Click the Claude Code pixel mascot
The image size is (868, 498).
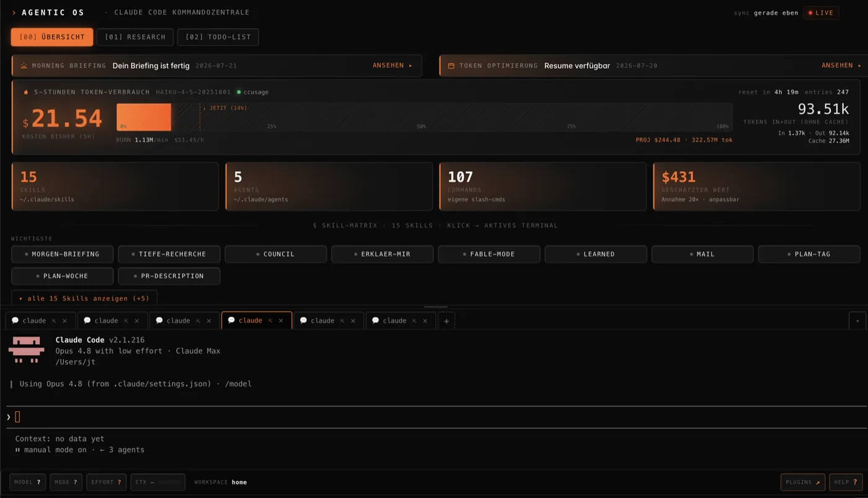coord(27,350)
